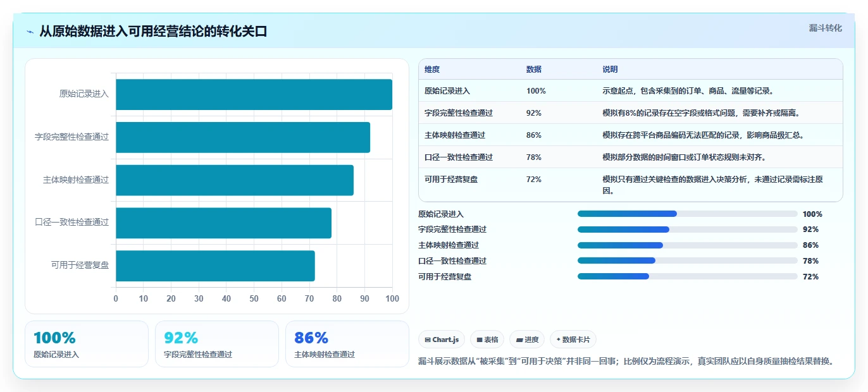Click the description starting 模拟有8%的记录
This screenshot has height=392, width=868.
click(702, 113)
